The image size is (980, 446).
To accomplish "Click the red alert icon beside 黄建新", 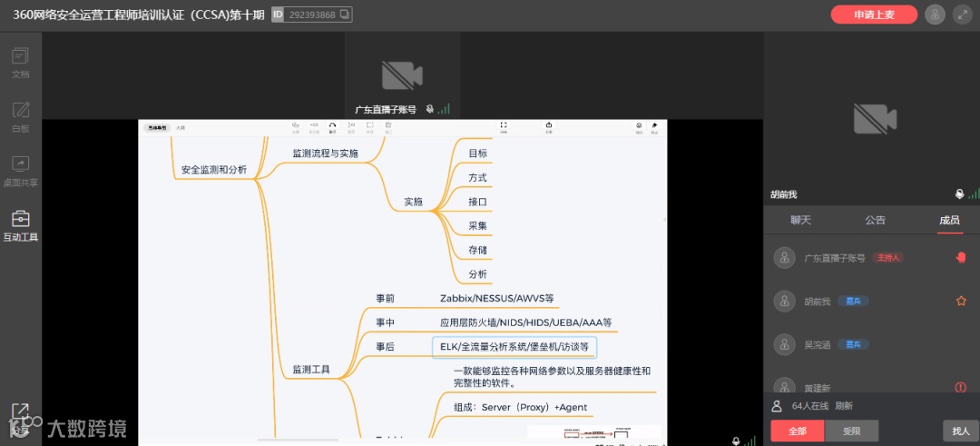I will click(961, 387).
